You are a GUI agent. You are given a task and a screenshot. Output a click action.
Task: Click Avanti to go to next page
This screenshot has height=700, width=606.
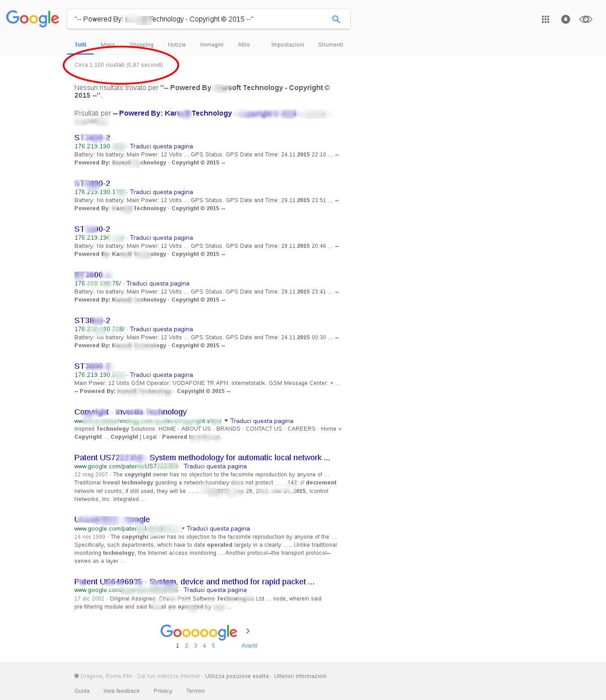click(x=249, y=646)
